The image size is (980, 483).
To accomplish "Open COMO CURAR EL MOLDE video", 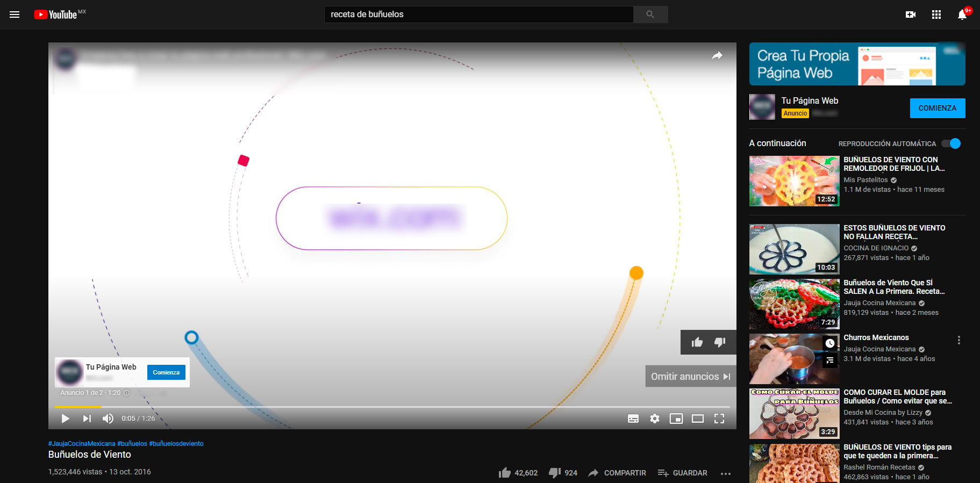I will (x=898, y=397).
